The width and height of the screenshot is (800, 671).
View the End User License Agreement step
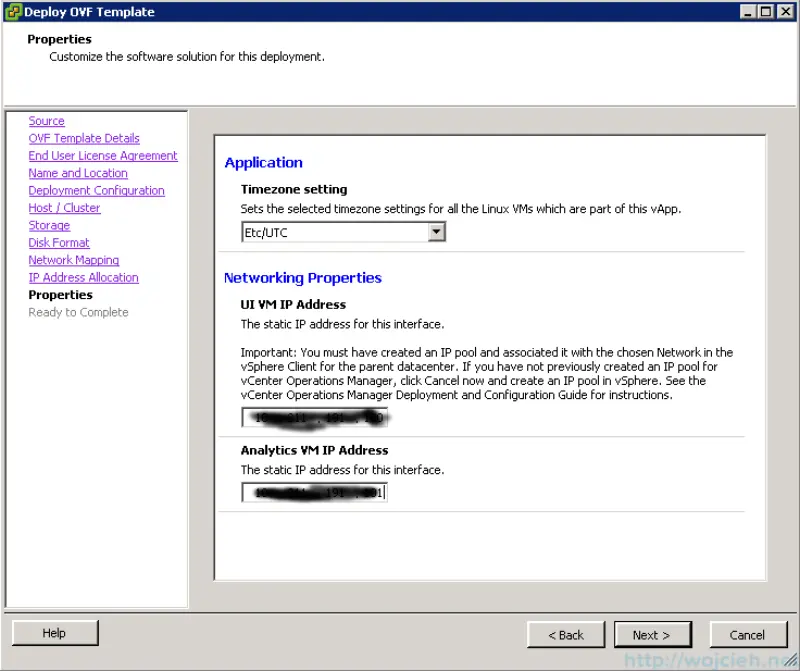tap(103, 155)
